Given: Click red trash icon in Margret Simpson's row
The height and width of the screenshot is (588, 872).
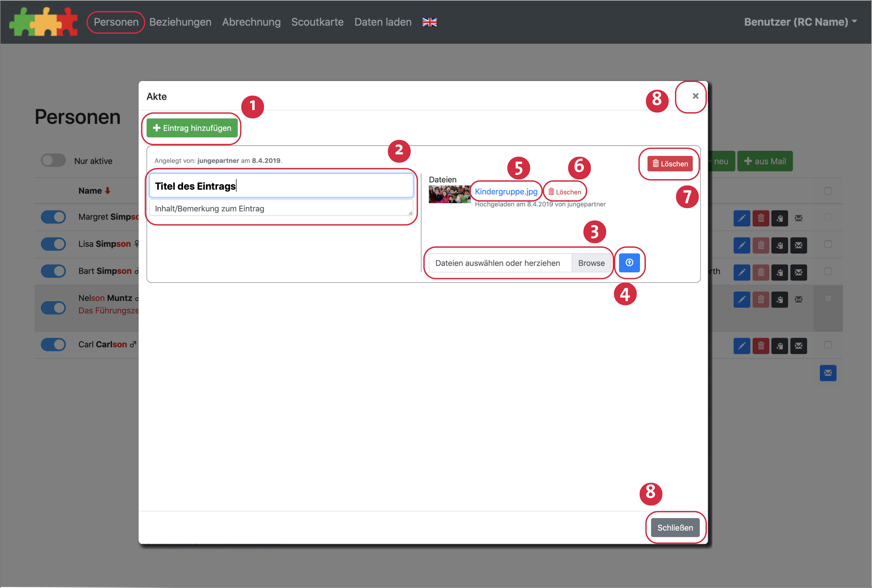Looking at the screenshot, I should (x=761, y=218).
